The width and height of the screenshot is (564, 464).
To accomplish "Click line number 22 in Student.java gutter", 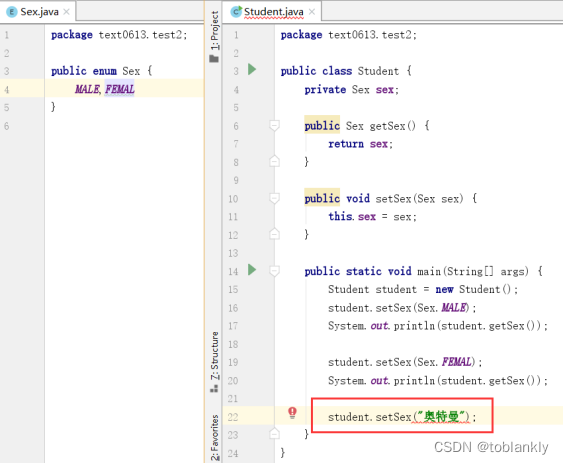I will 233,417.
